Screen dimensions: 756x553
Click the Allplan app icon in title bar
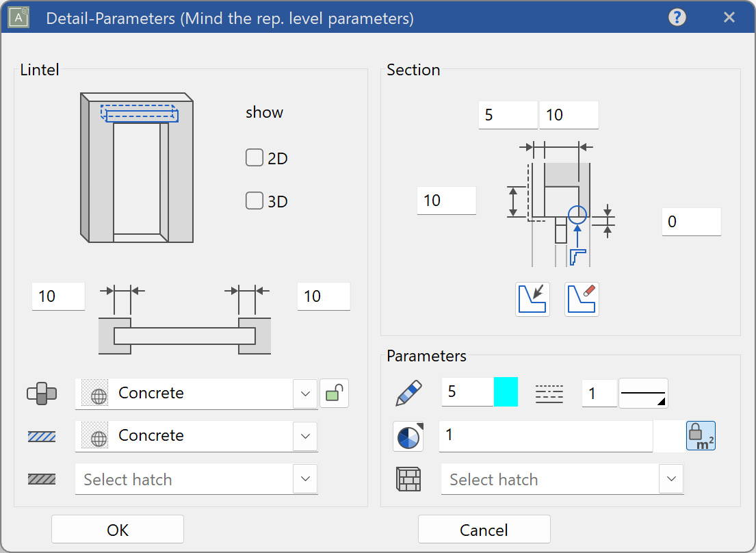[18, 18]
